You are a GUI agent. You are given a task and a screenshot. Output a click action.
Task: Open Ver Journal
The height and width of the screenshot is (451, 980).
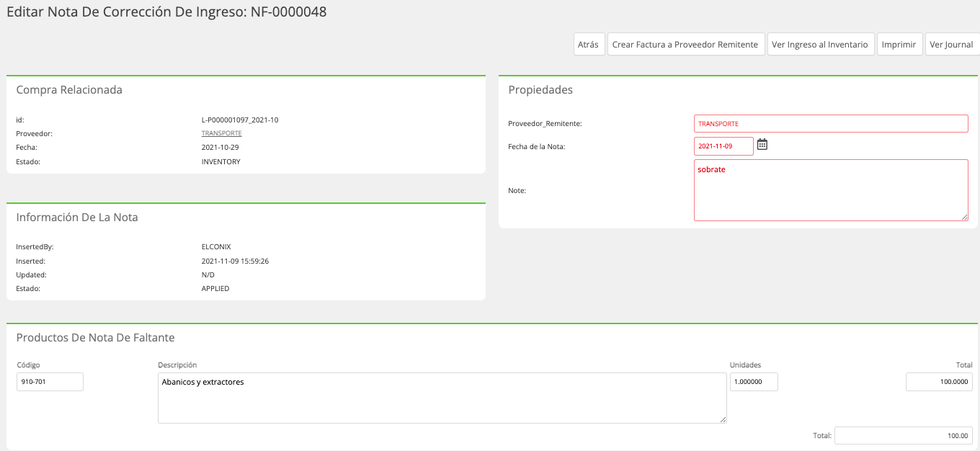pyautogui.click(x=952, y=45)
